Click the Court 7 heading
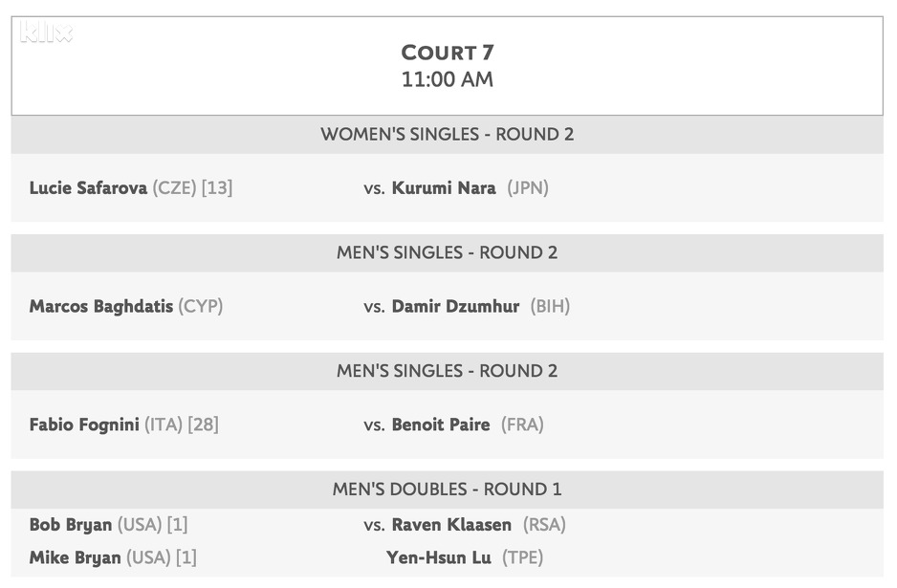The width and height of the screenshot is (897, 588). [448, 53]
